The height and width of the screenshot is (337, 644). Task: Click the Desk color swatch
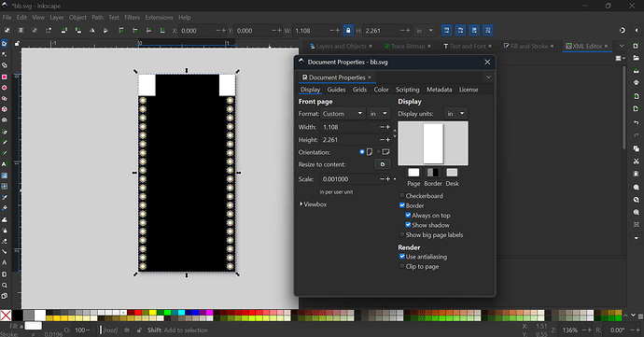tap(452, 173)
